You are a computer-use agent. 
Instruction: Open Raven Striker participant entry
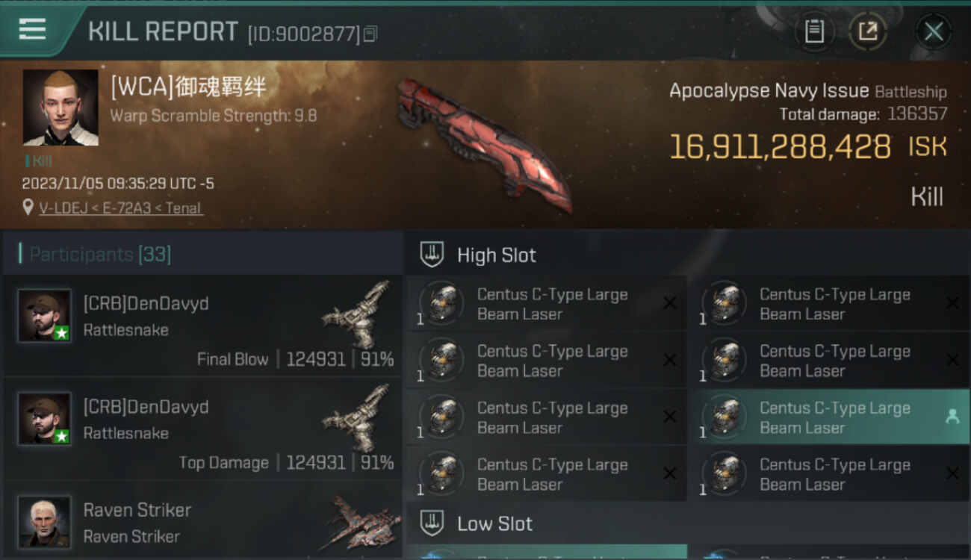tap(202, 522)
